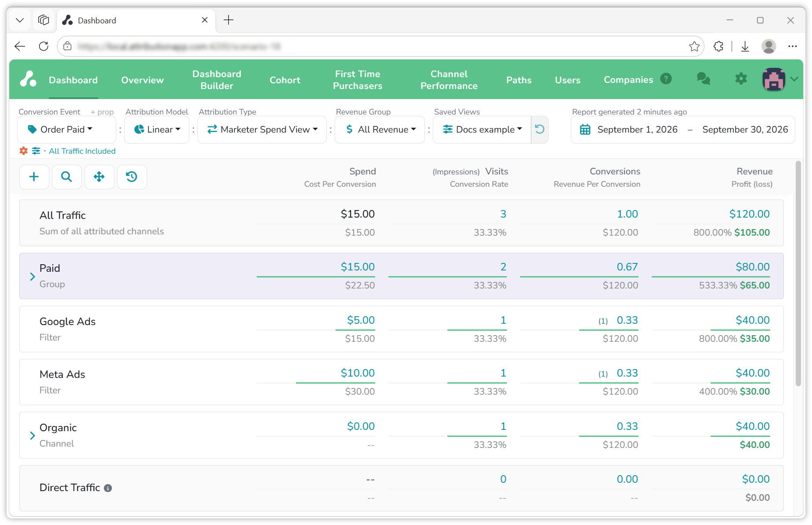Click the Dashboard nav item

pyautogui.click(x=73, y=80)
